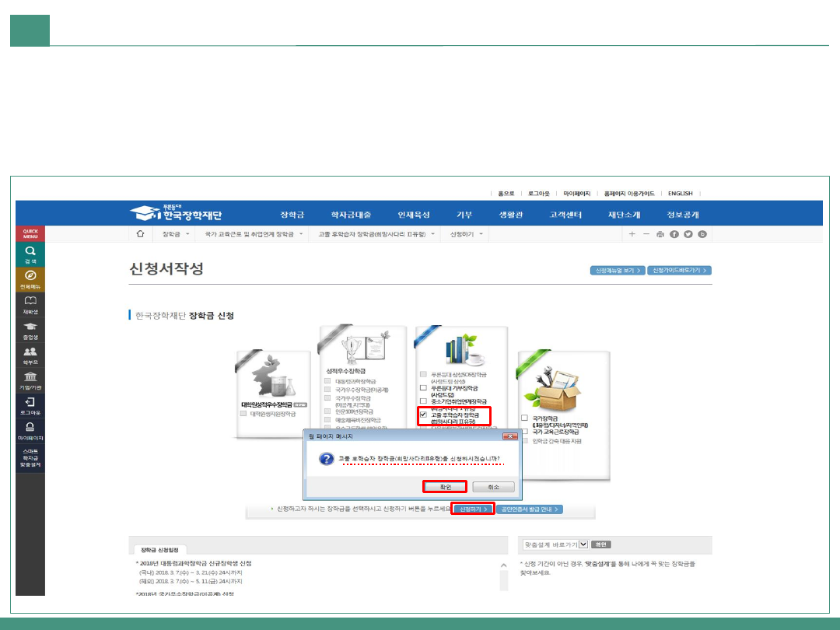Open 전체메뉴 compass icon in sidebar
The height and width of the screenshot is (630, 840).
[30, 278]
